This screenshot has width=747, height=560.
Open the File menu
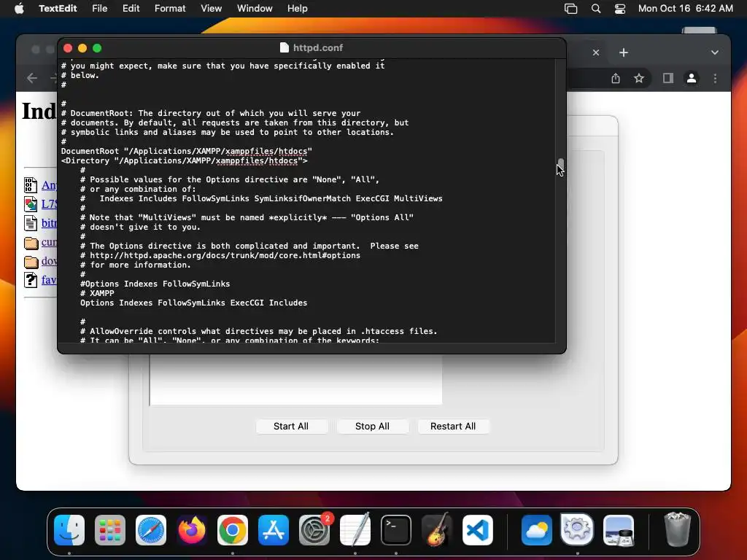[x=99, y=9]
